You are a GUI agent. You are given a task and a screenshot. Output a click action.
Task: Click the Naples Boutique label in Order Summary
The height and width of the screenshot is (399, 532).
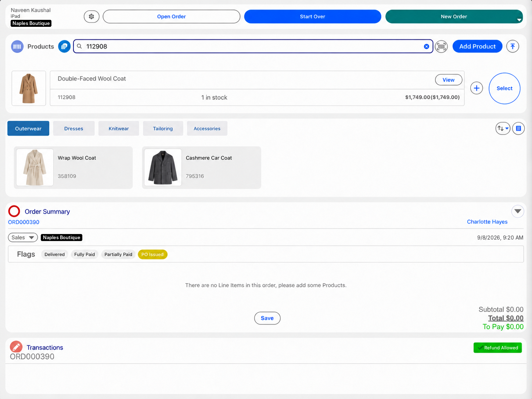(x=62, y=237)
